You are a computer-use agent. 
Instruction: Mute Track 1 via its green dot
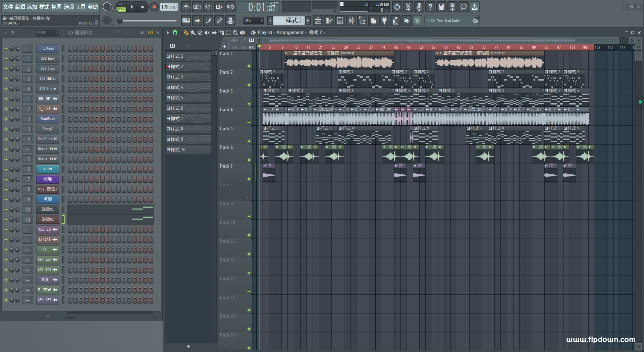[249, 66]
